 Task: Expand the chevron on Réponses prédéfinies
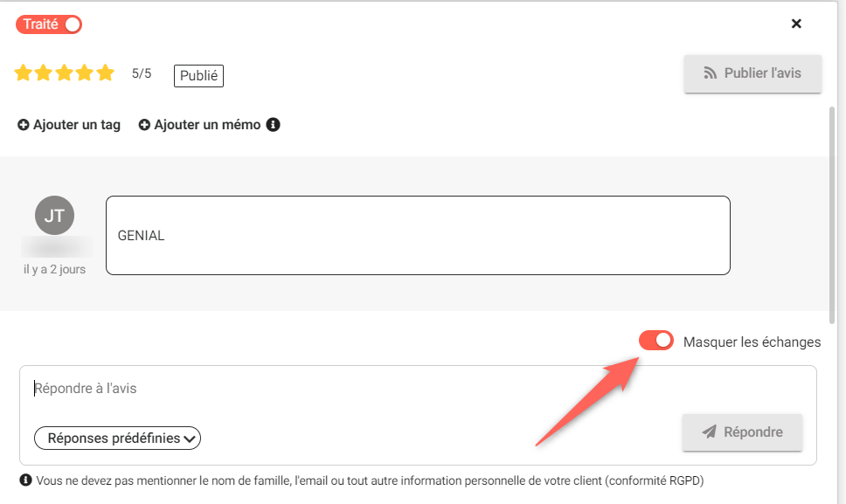[x=190, y=438]
